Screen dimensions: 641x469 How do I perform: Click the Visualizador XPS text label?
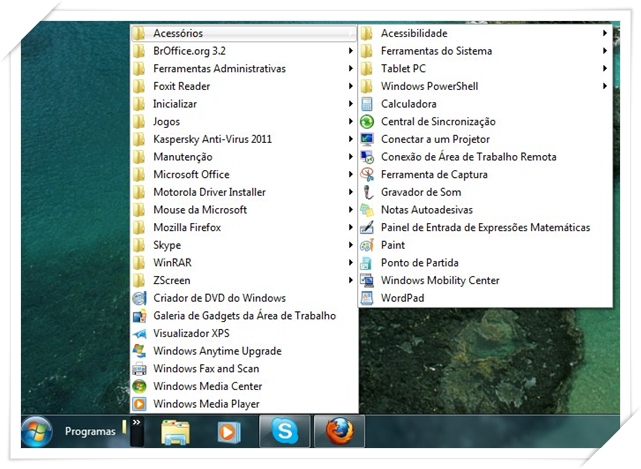(x=191, y=333)
